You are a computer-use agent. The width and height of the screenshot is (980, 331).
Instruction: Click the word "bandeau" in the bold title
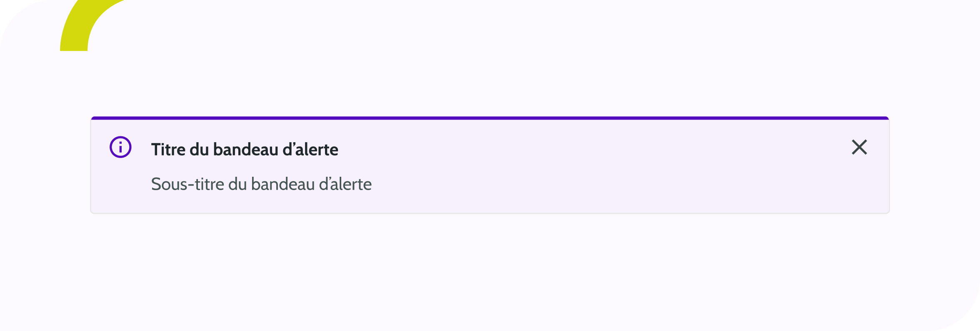click(x=245, y=150)
